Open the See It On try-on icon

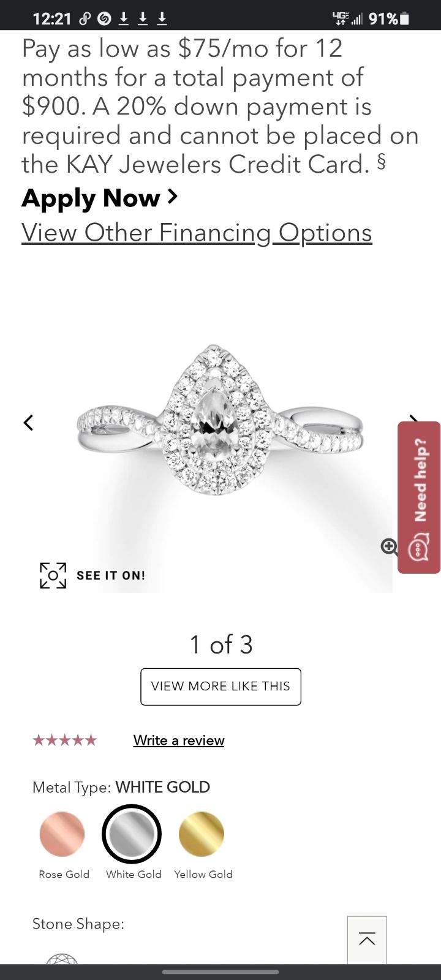pos(53,576)
